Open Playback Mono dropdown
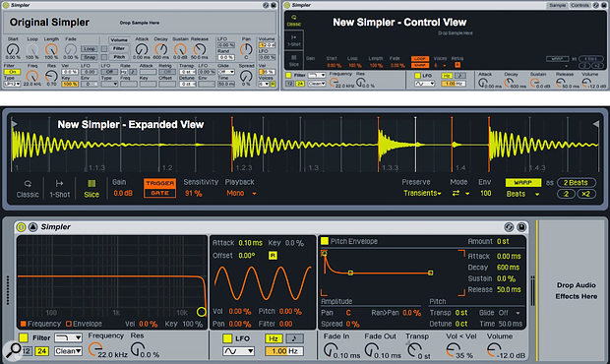610x364 pixels. pyautogui.click(x=241, y=193)
